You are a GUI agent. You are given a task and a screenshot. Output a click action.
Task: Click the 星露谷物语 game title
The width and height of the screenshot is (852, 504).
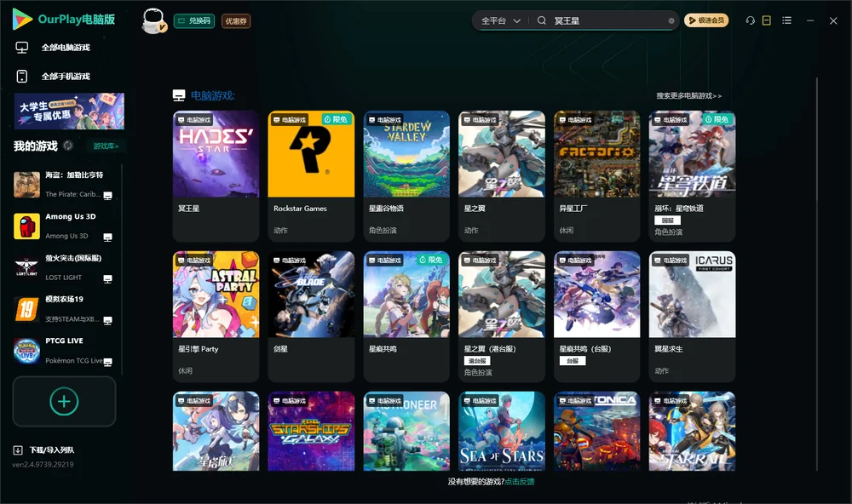386,209
